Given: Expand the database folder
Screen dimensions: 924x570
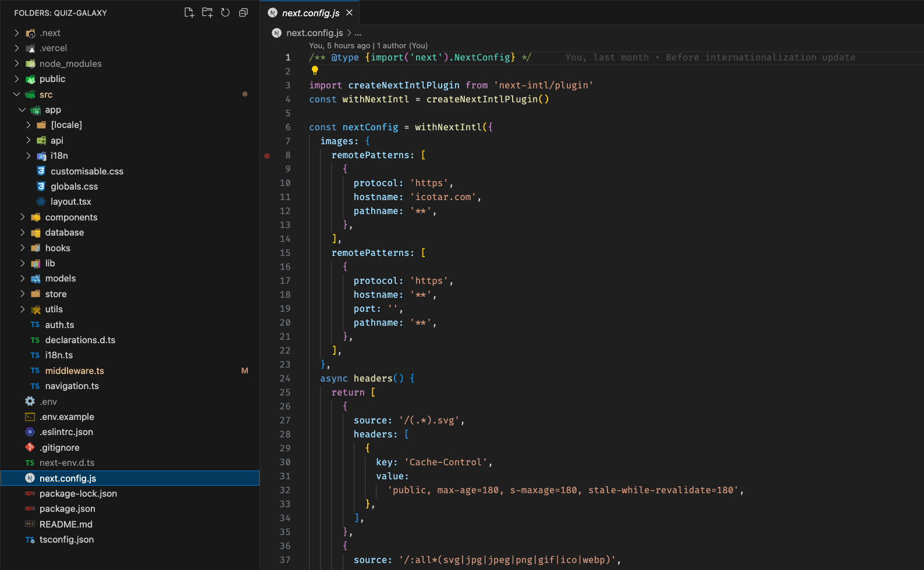Looking at the screenshot, I should [x=22, y=233].
